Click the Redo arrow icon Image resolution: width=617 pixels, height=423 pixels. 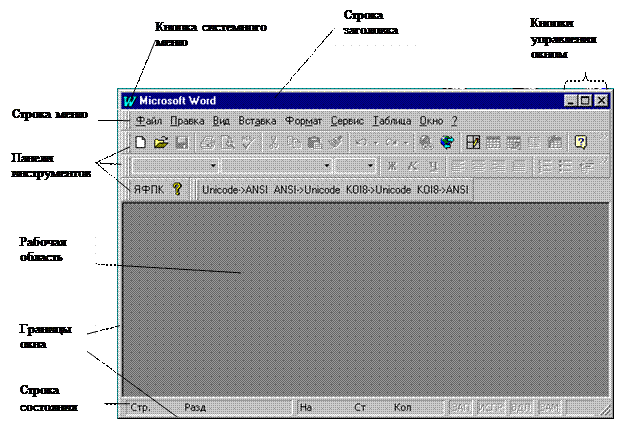point(392,142)
